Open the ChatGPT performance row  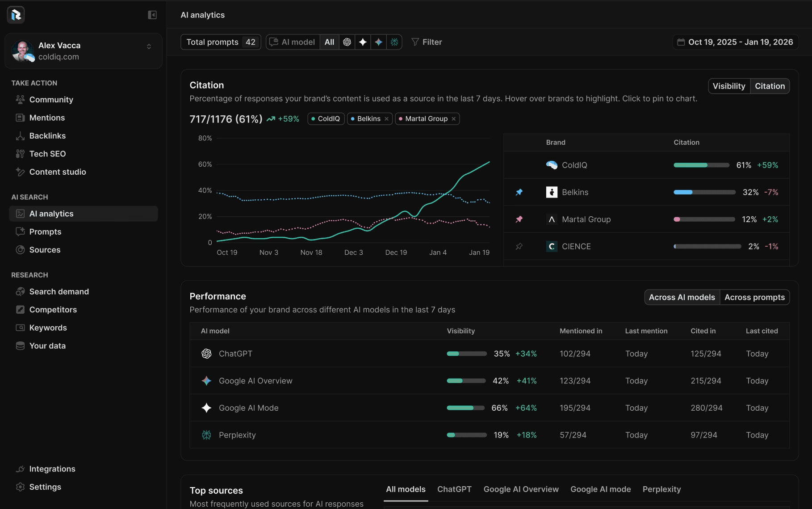[490, 354]
